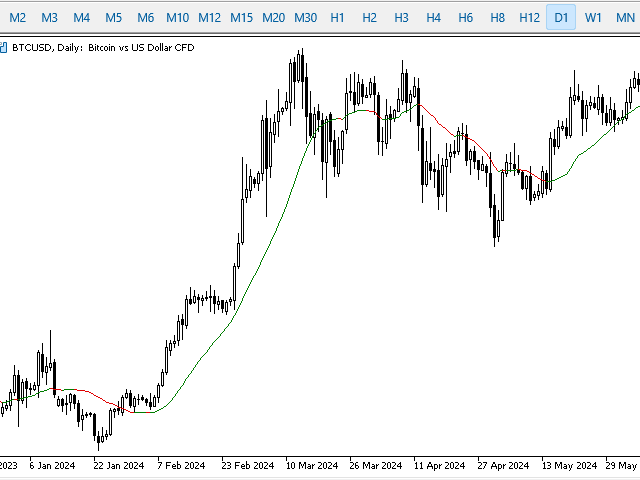The width and height of the screenshot is (640, 480).
Task: Select the H3 timeframe
Action: [x=401, y=18]
